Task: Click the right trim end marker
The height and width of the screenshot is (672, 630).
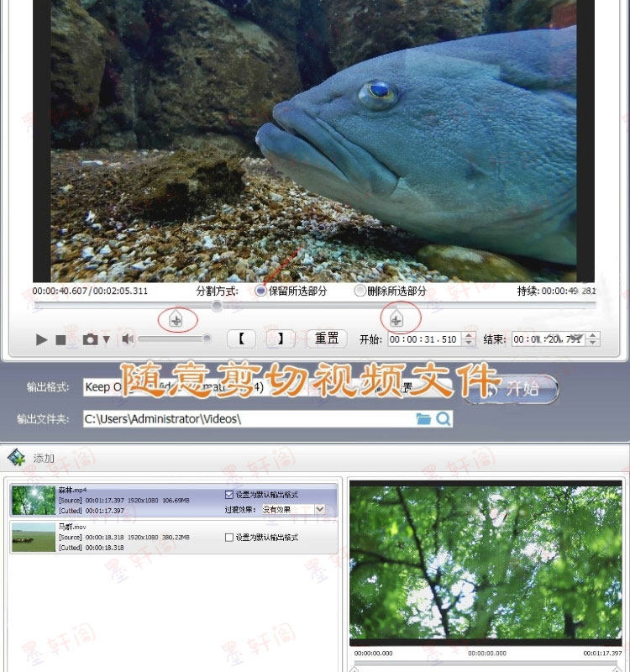Action: tap(396, 319)
